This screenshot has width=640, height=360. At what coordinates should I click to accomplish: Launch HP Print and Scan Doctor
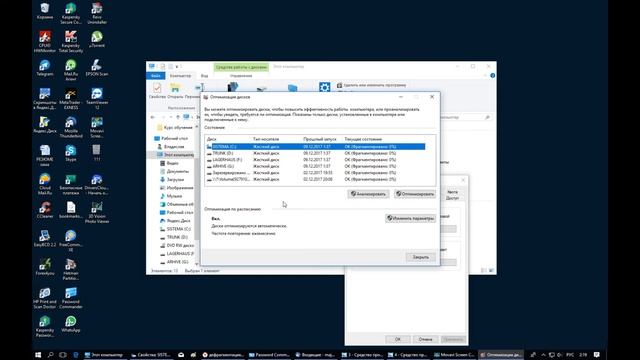click(x=45, y=298)
